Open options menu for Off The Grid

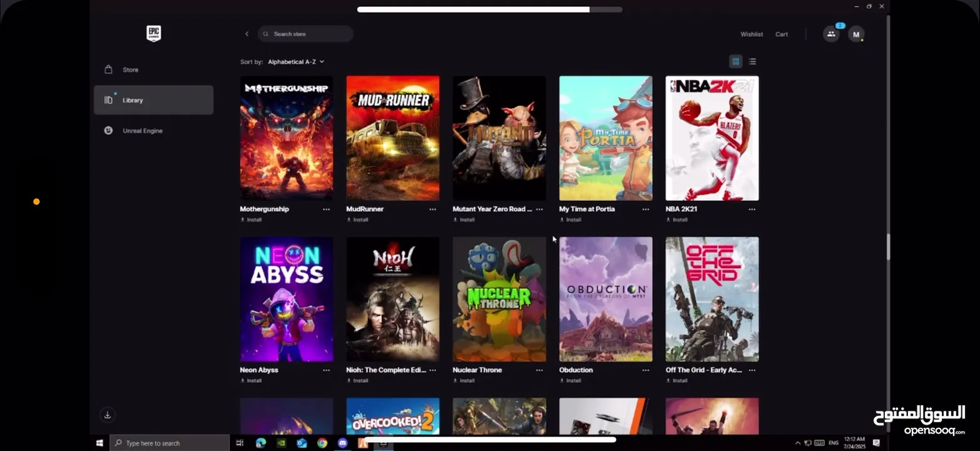[x=752, y=370]
